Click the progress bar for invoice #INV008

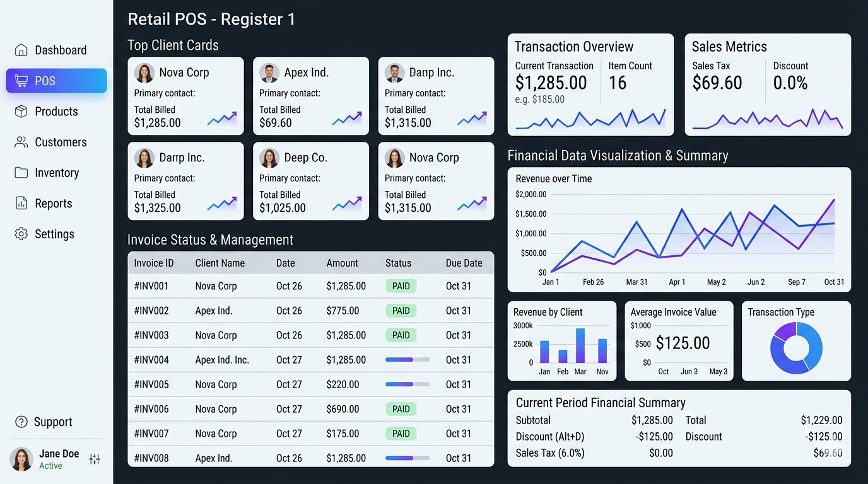[407, 458]
